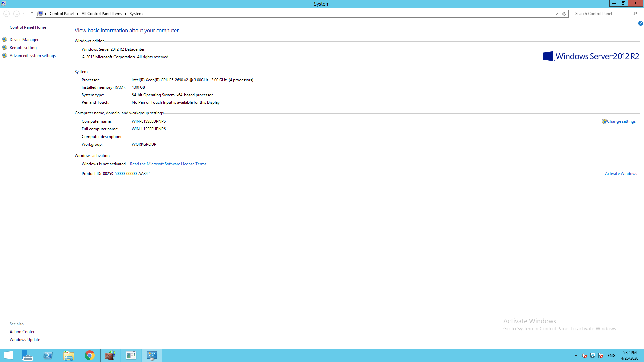Click the up-arrow navigation button
Image resolution: width=644 pixels, height=362 pixels.
(x=32, y=14)
